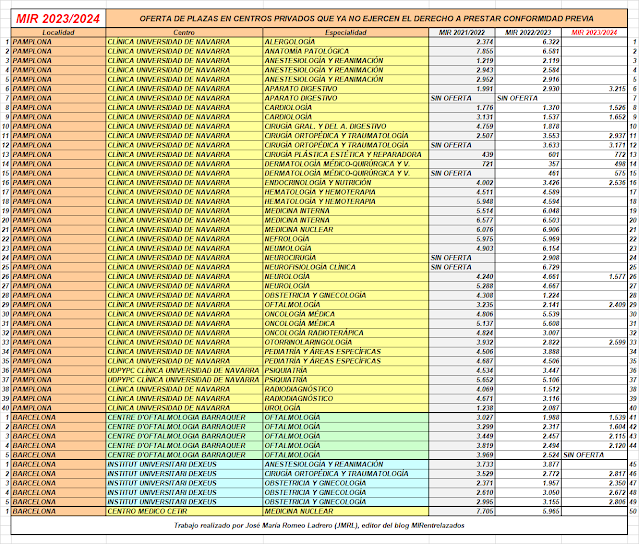Select the value 1.577 cell
639x544 pixels.
(594, 276)
